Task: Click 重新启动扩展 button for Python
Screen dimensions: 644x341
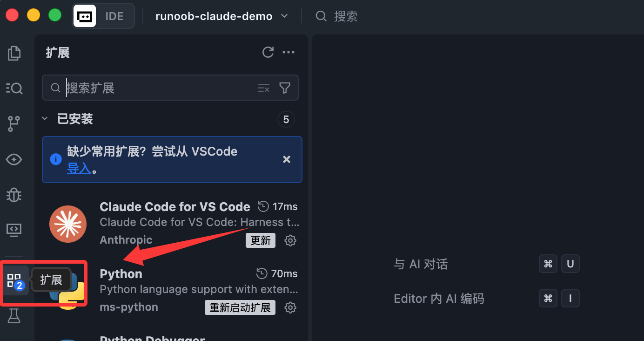Action: (x=240, y=307)
